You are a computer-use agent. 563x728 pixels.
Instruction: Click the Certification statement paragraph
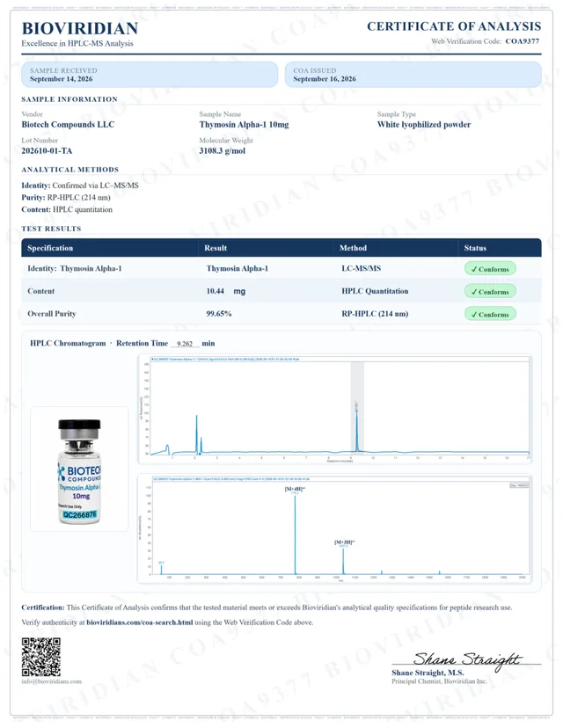[x=267, y=608]
